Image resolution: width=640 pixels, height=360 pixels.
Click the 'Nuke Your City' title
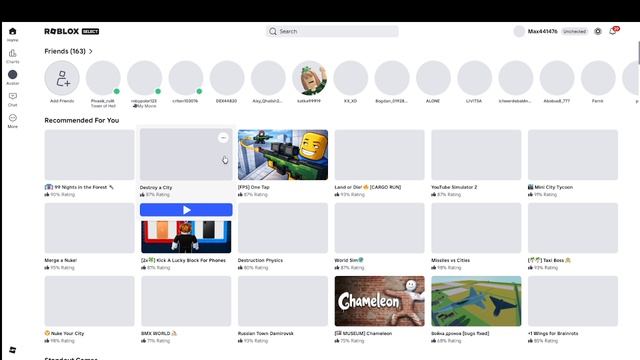(67, 333)
